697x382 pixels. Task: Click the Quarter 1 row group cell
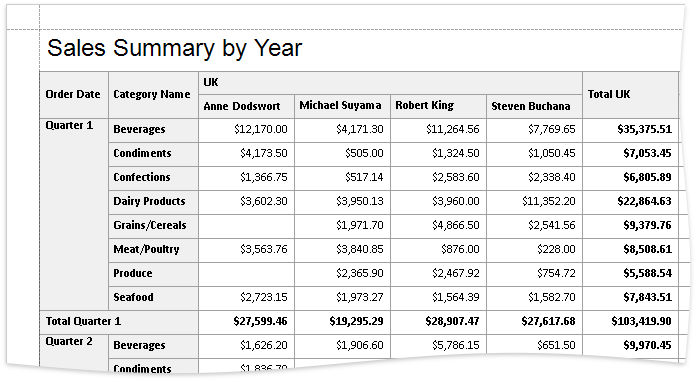point(74,214)
